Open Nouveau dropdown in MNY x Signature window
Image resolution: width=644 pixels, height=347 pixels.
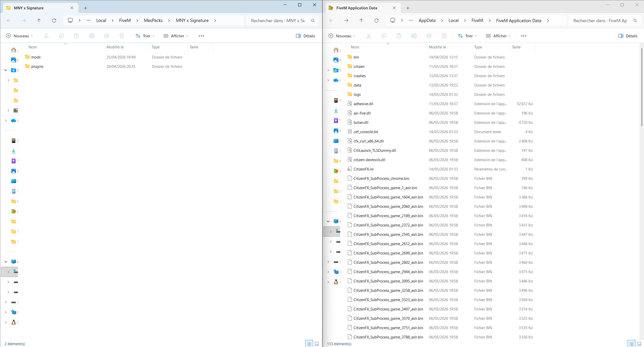tap(19, 36)
